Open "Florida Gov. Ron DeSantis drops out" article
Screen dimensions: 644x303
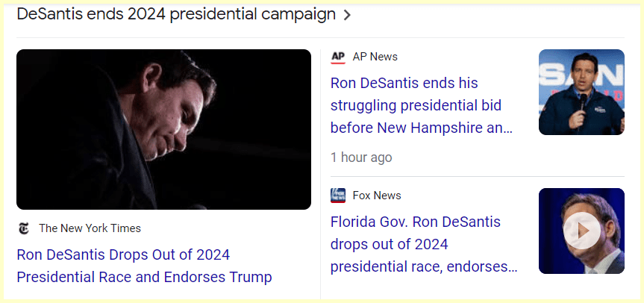tap(416, 222)
